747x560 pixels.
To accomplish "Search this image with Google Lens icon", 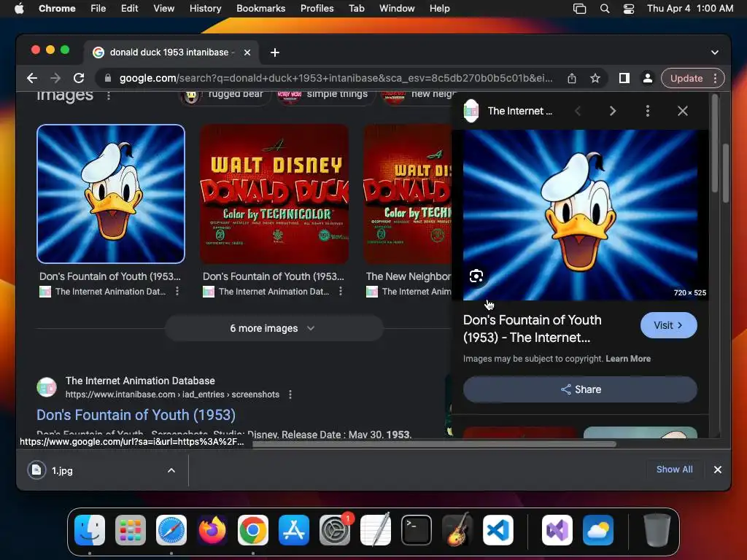I will 476,276.
